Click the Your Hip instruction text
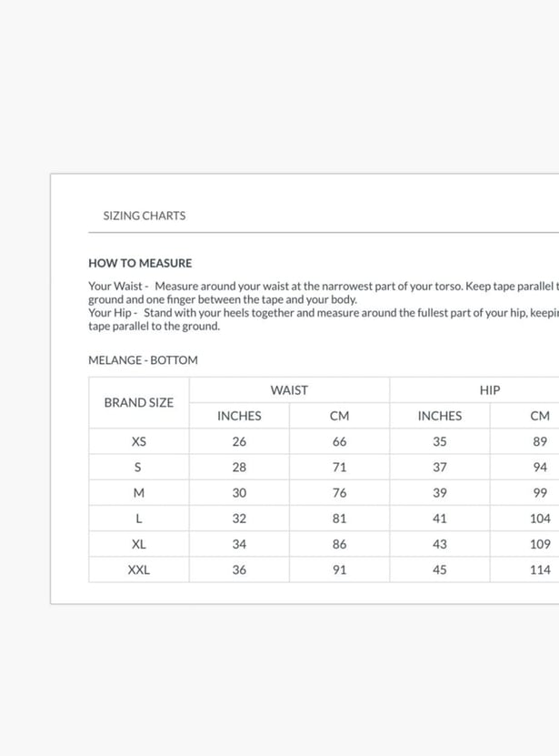This screenshot has height=756, width=559. pyautogui.click(x=324, y=319)
